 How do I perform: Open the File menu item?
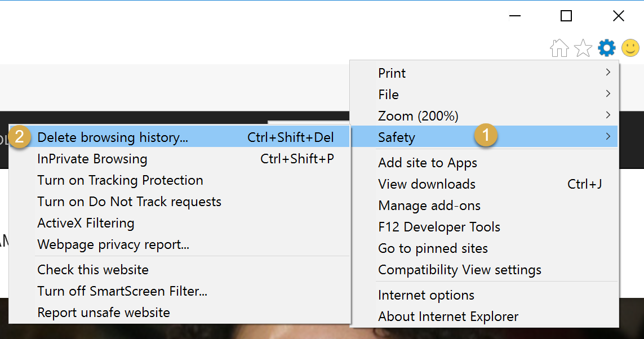click(x=484, y=95)
